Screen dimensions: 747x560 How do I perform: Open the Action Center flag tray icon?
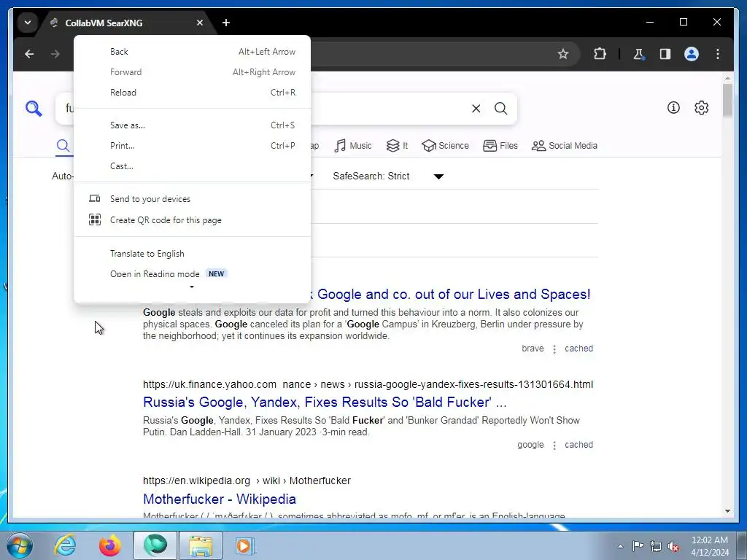coord(638,546)
